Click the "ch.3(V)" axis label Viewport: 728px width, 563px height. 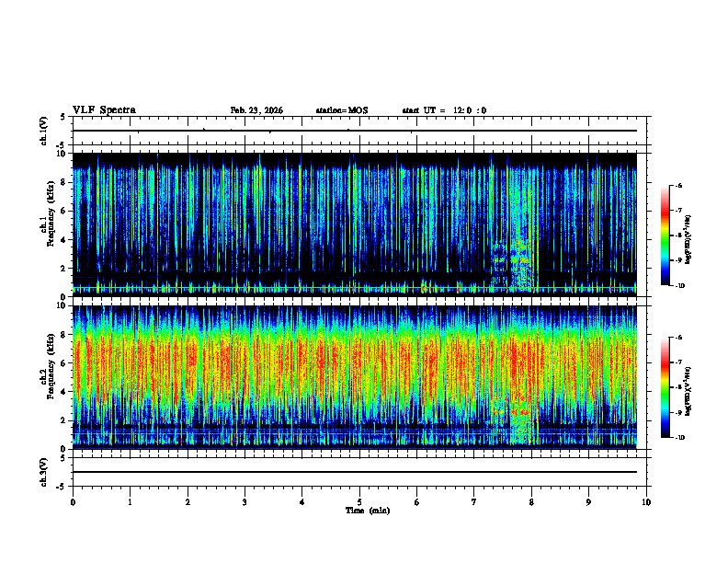click(x=43, y=472)
